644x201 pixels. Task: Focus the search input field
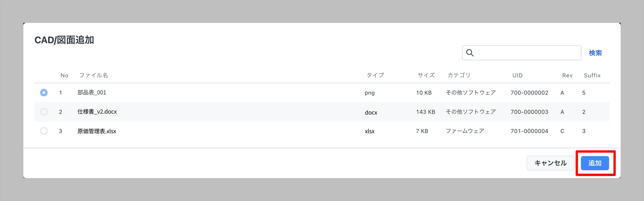522,53
